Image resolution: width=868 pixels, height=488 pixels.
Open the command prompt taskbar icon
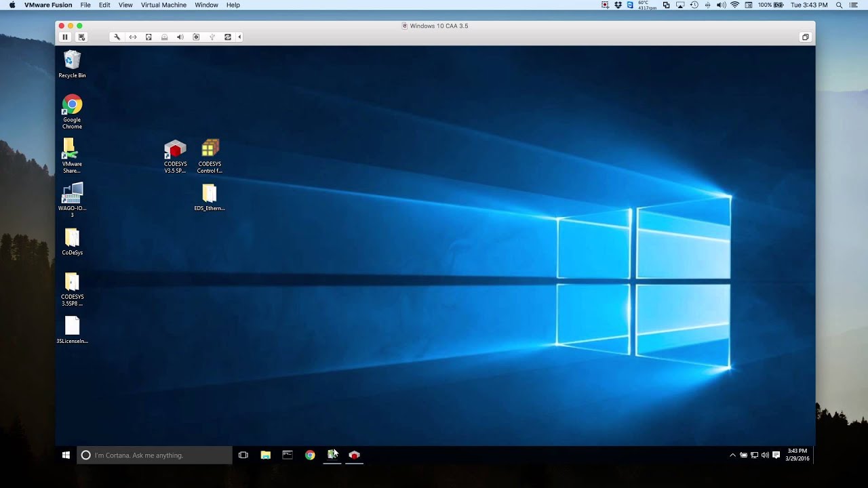(288, 455)
